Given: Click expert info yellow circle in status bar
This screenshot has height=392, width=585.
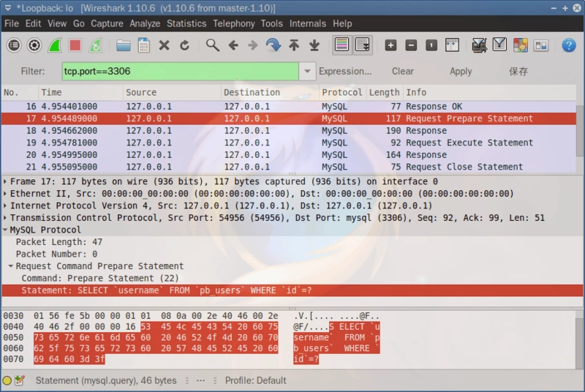Looking at the screenshot, I should point(7,381).
